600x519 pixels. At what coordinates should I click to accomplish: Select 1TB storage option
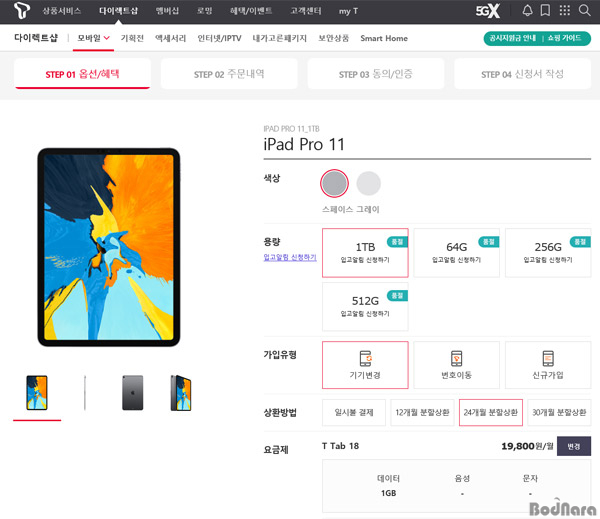365,253
